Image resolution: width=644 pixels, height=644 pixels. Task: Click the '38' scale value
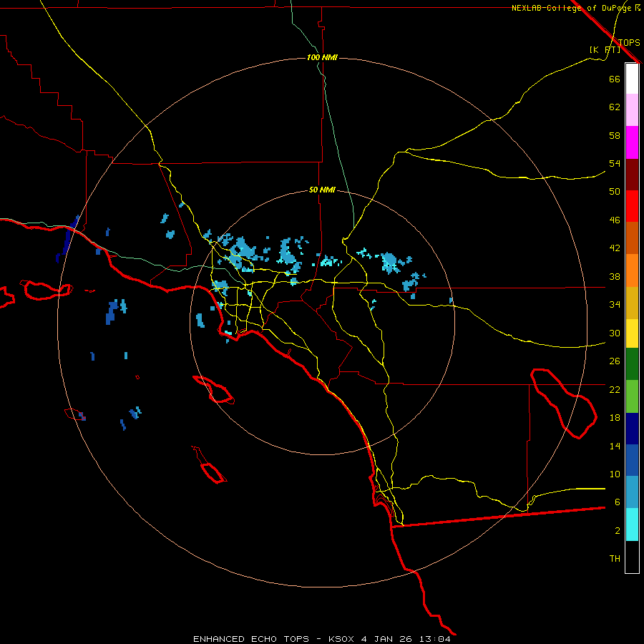(x=615, y=276)
